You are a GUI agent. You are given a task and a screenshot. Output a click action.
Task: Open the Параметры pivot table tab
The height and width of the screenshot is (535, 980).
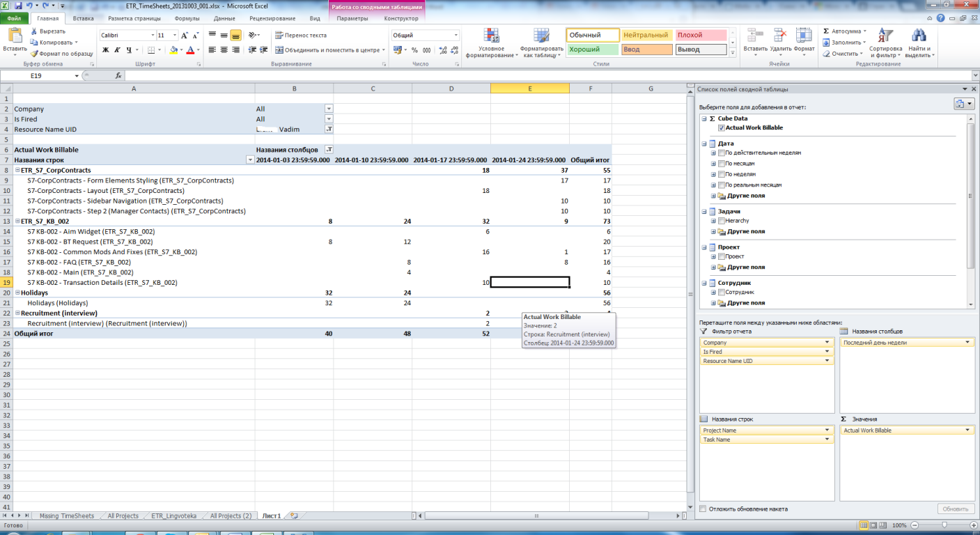click(352, 18)
